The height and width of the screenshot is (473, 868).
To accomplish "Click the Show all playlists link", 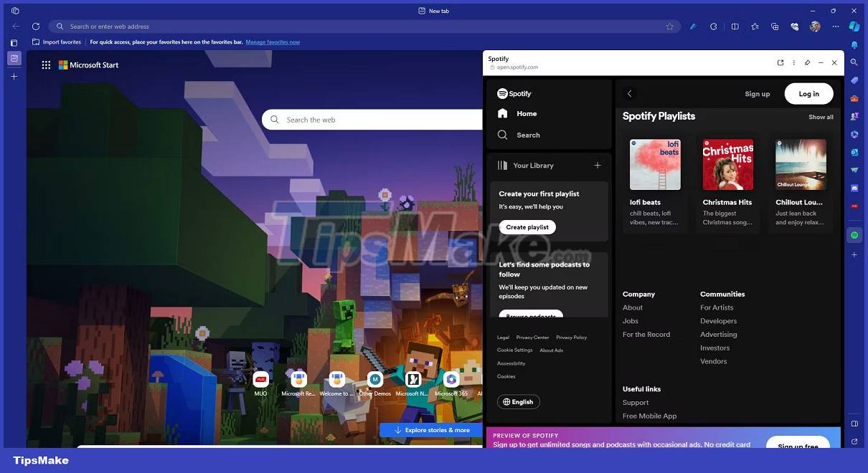I will [820, 116].
